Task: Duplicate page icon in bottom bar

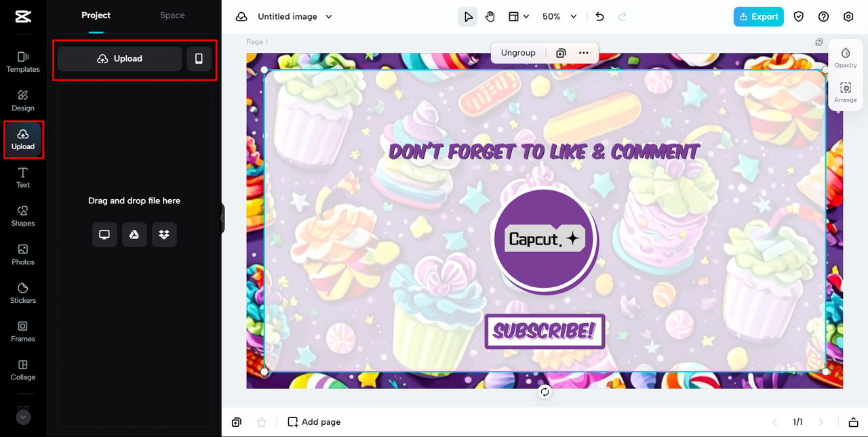Action: pyautogui.click(x=236, y=422)
